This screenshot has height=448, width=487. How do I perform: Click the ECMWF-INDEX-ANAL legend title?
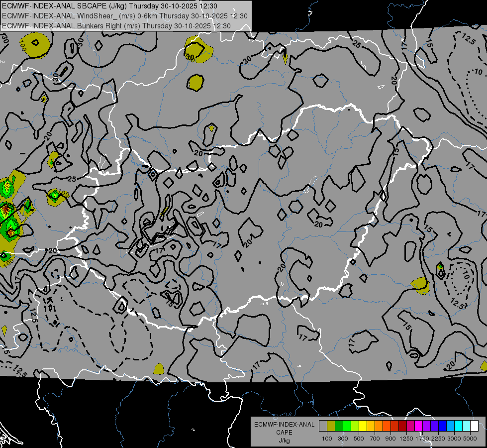284,425
